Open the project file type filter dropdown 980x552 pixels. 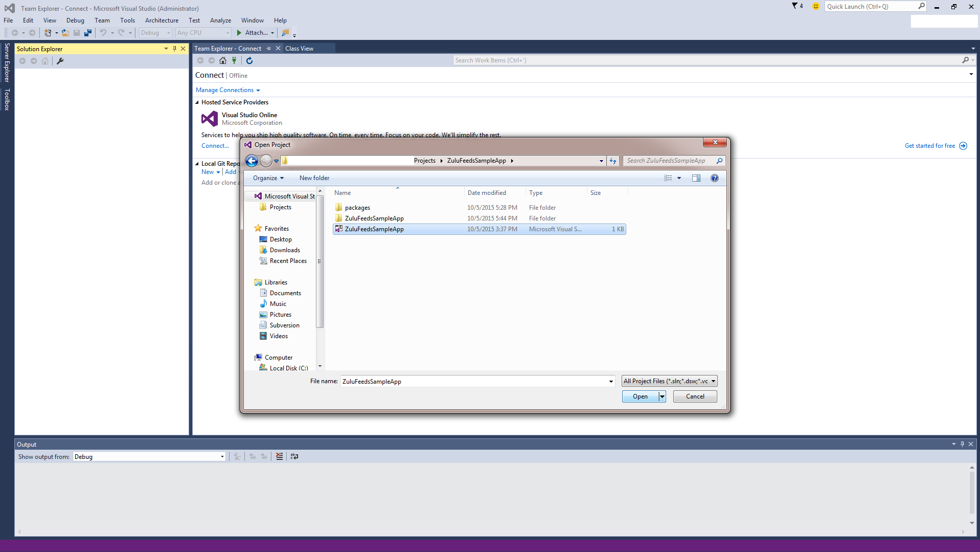click(669, 381)
